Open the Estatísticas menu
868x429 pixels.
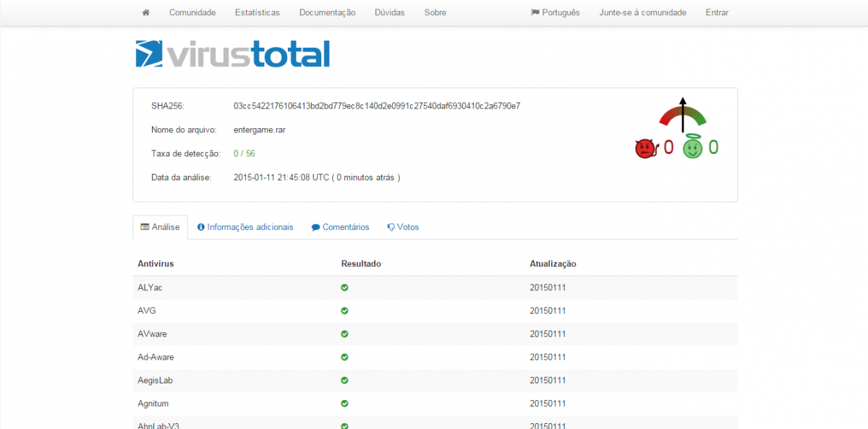point(258,12)
